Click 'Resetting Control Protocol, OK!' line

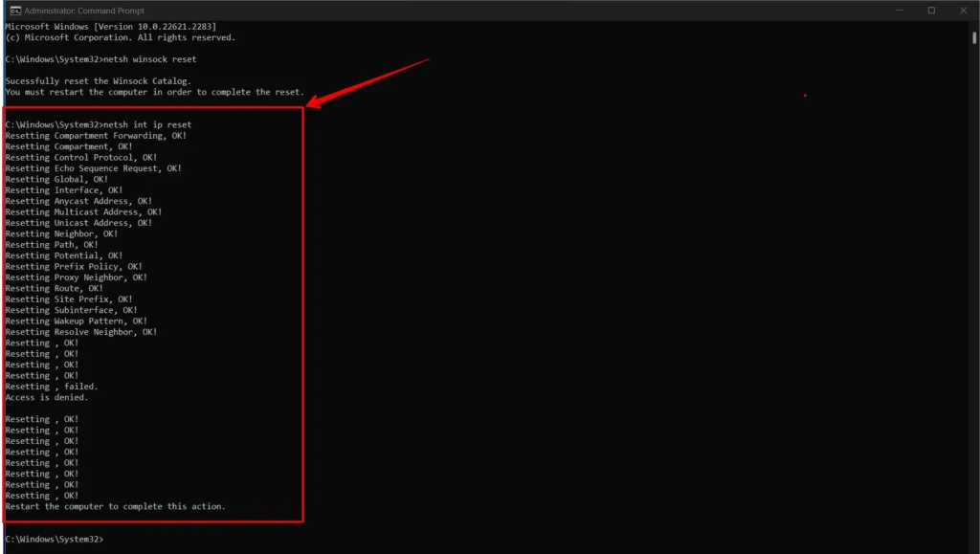[81, 157]
